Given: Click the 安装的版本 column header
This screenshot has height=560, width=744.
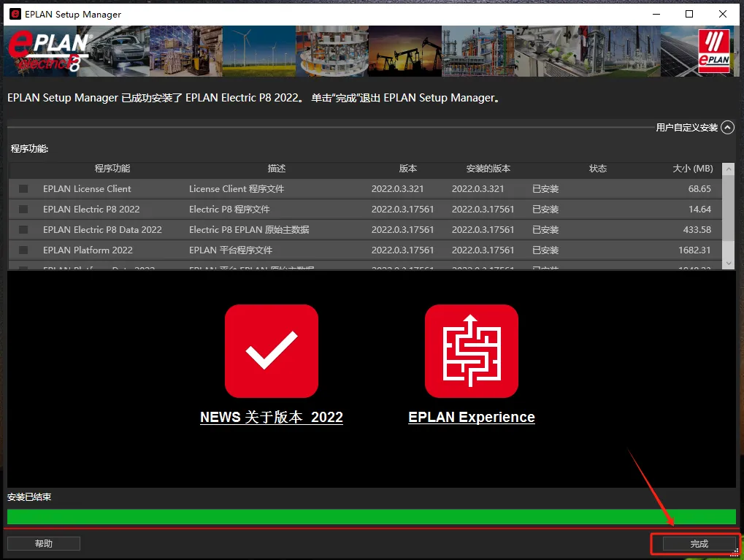Looking at the screenshot, I should pyautogui.click(x=488, y=169).
